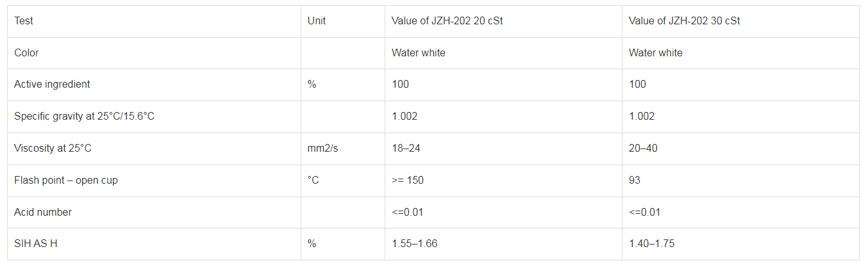Click 'Flash point – open cup' cell
This screenshot has height=265, width=868.
[66, 181]
